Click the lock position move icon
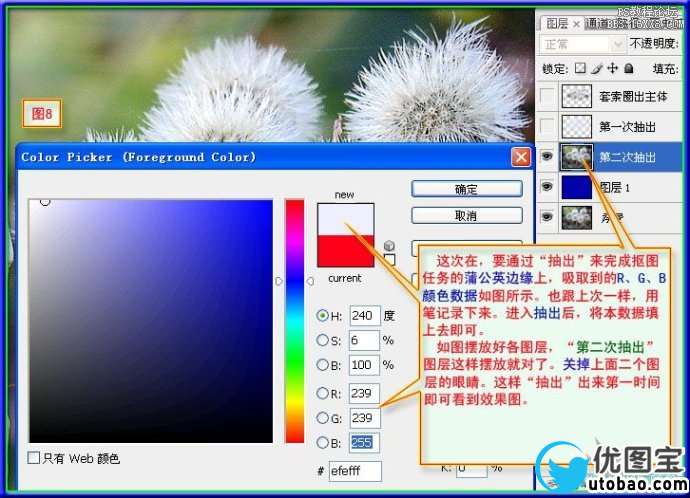This screenshot has width=690, height=498. [x=613, y=68]
